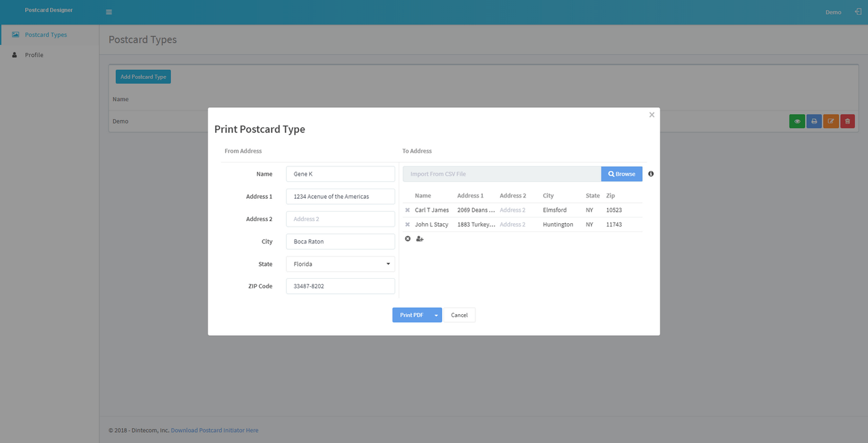Image resolution: width=868 pixels, height=443 pixels.
Task: Click the Name input field
Action: click(340, 174)
